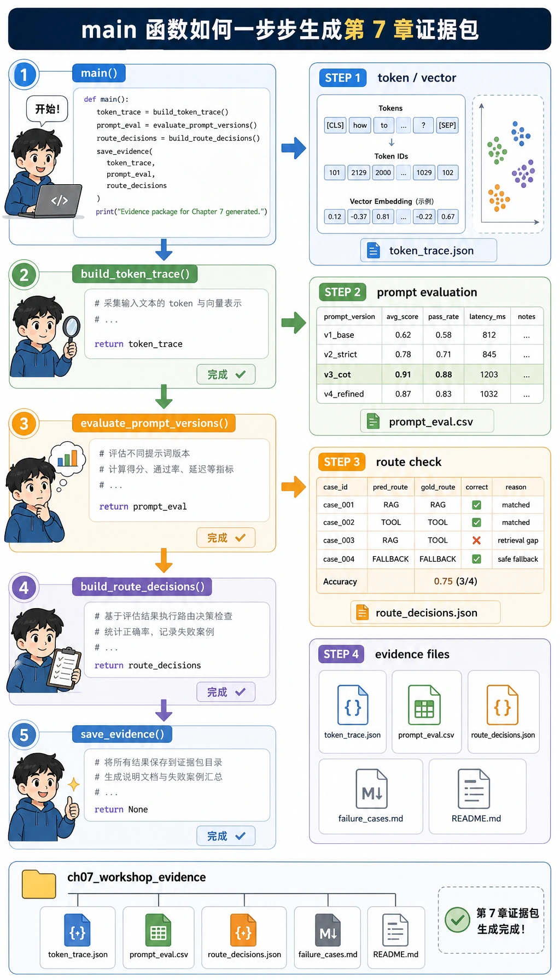Click the print Evidence package code line

tap(182, 212)
